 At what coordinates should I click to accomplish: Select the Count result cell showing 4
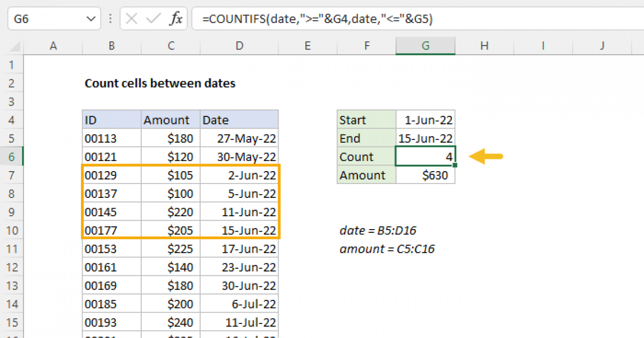click(x=426, y=157)
